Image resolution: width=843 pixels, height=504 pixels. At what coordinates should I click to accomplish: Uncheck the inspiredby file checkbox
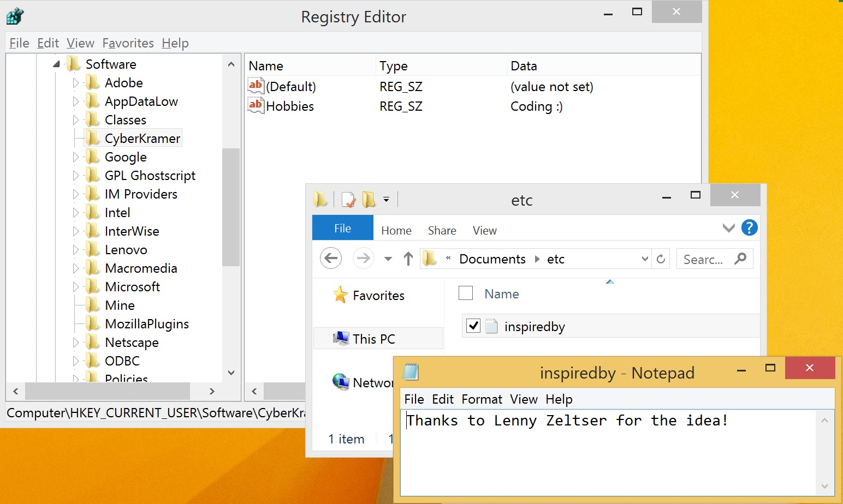coord(473,326)
